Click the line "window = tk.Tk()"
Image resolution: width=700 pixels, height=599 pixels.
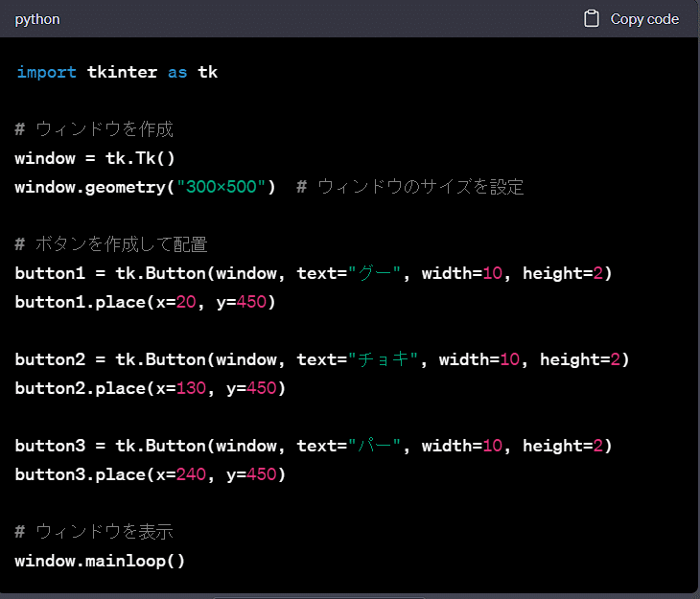pos(95,158)
